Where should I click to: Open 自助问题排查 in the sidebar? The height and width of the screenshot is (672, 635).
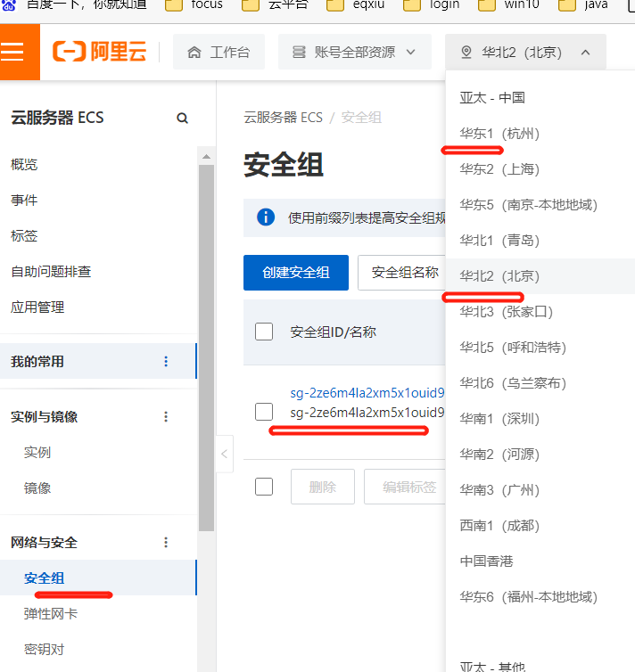pyautogui.click(x=51, y=271)
